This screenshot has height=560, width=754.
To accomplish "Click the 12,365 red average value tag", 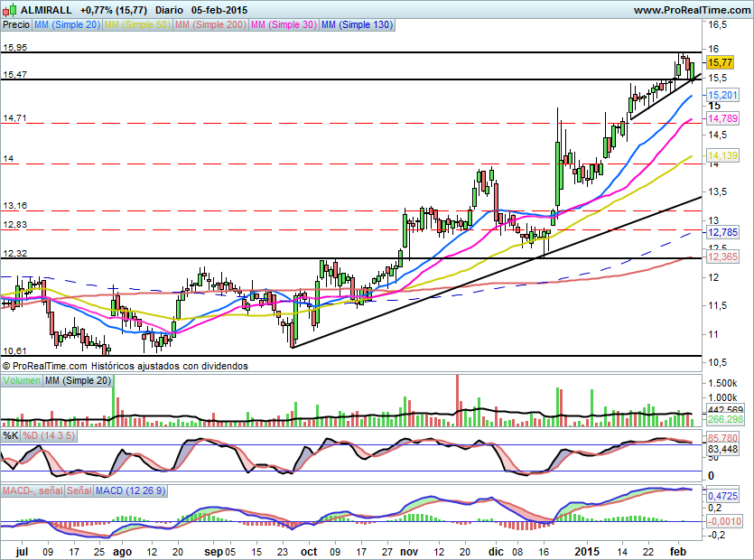I will (722, 257).
